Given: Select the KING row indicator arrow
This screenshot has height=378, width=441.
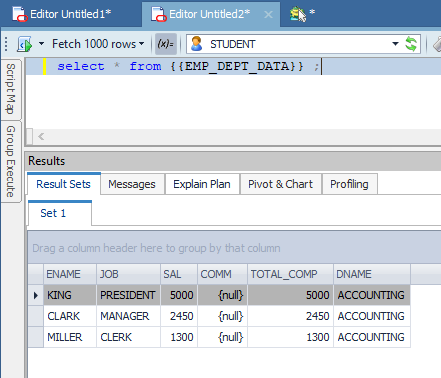Looking at the screenshot, I should 36,295.
